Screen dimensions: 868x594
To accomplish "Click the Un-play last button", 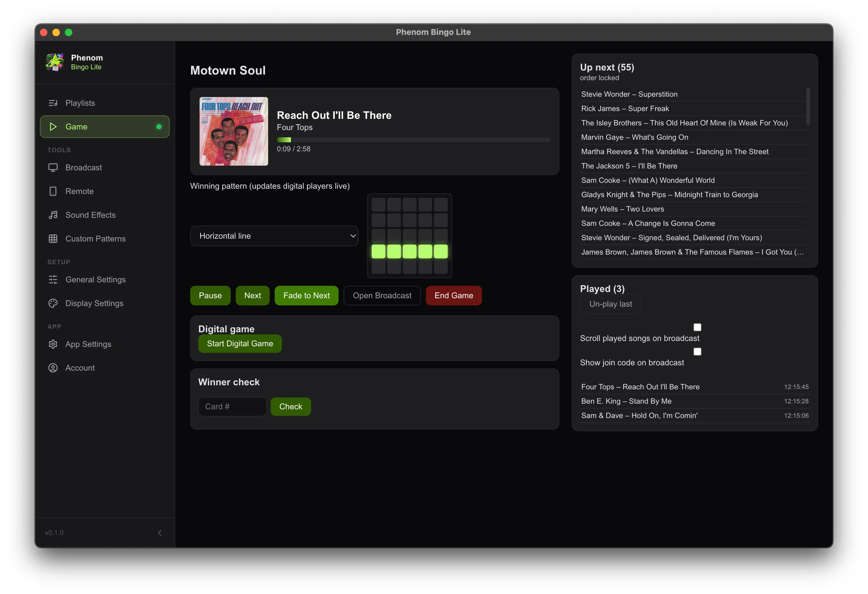I will click(x=611, y=304).
